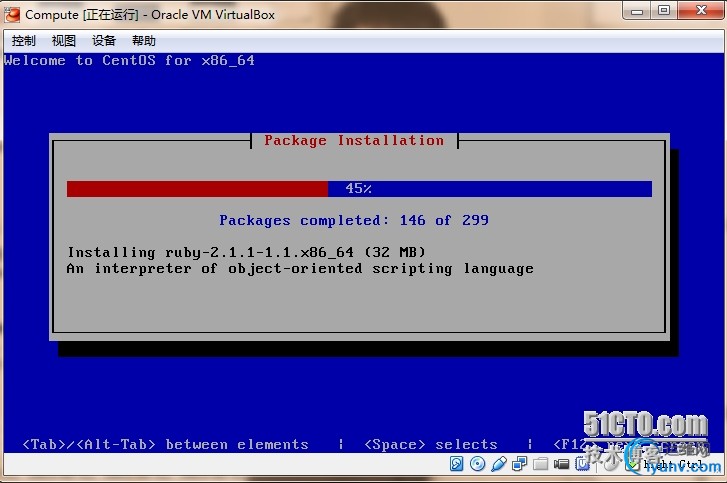Click 'Packages completed: 146 of 299' text
Viewport: 727px width, 483px height.
pyautogui.click(x=354, y=220)
